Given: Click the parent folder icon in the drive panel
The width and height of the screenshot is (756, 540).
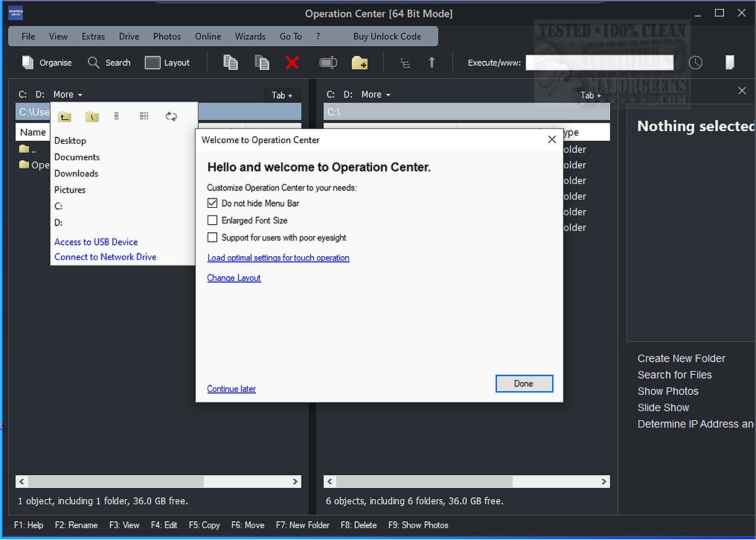Looking at the screenshot, I should (65, 116).
